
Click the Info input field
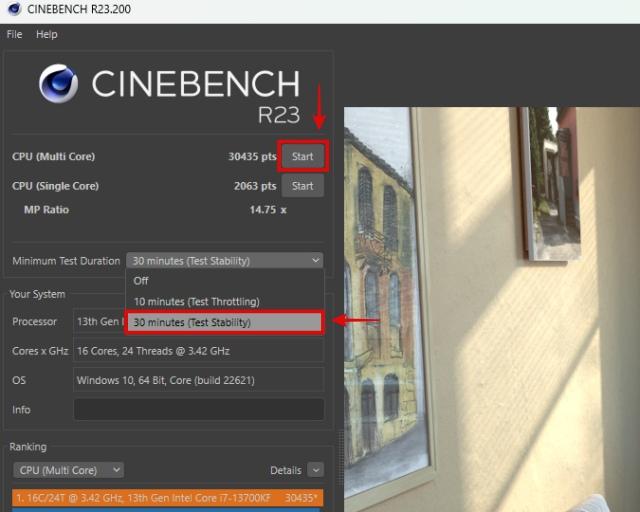click(x=199, y=410)
